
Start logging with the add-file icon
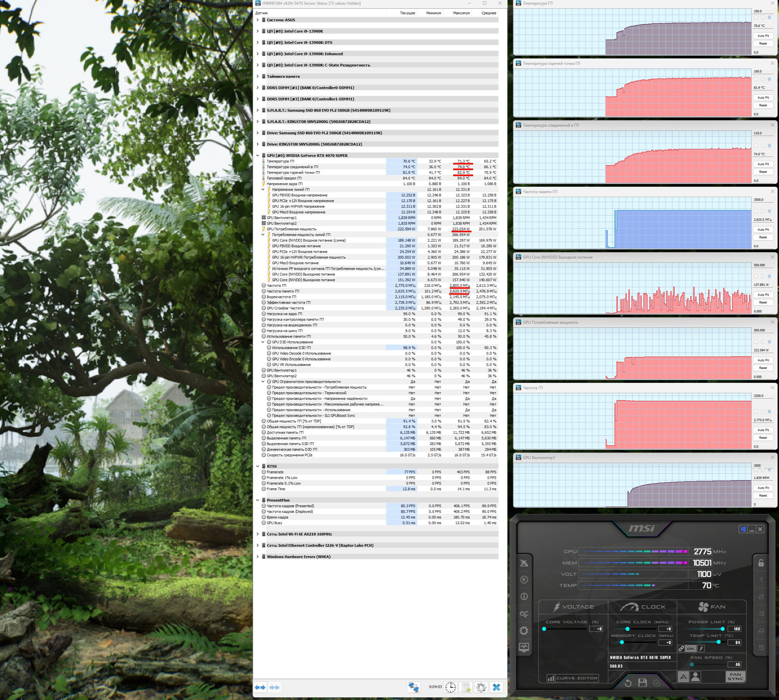coord(466,687)
